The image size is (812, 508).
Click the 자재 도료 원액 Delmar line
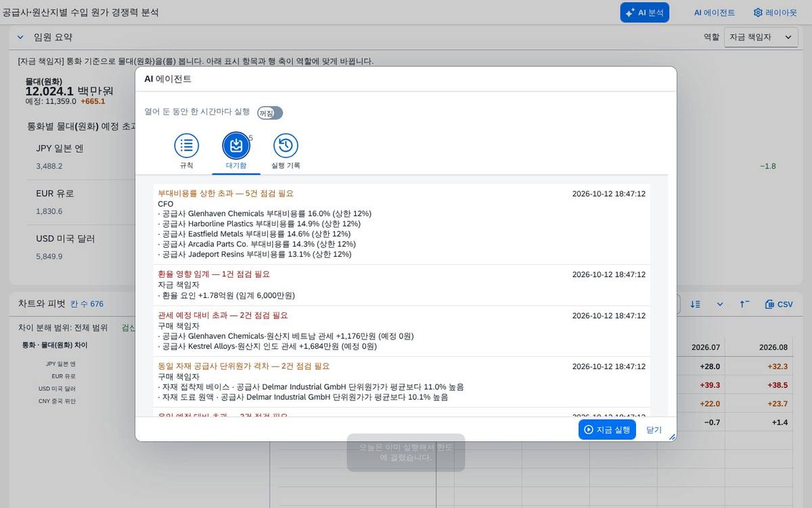pos(302,397)
